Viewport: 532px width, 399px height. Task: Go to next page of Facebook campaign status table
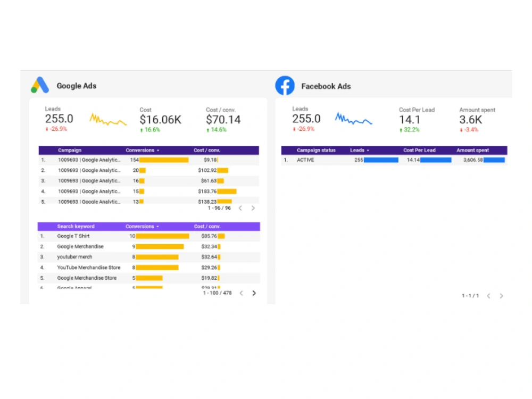(x=501, y=296)
